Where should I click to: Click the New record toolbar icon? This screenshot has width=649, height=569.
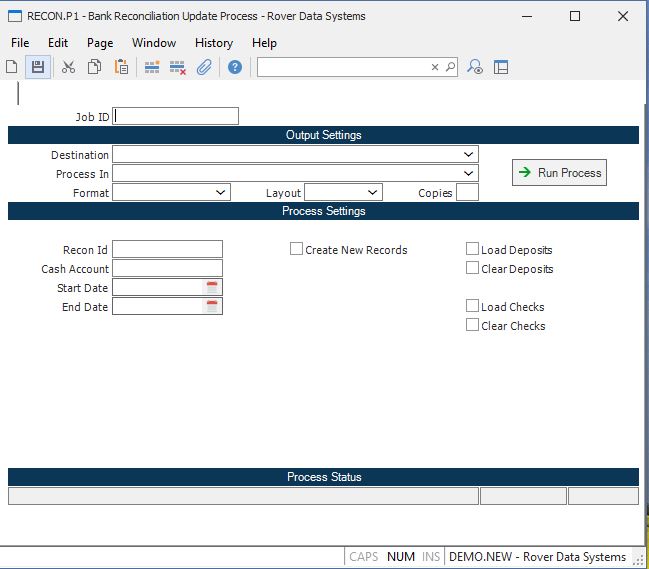pos(12,67)
